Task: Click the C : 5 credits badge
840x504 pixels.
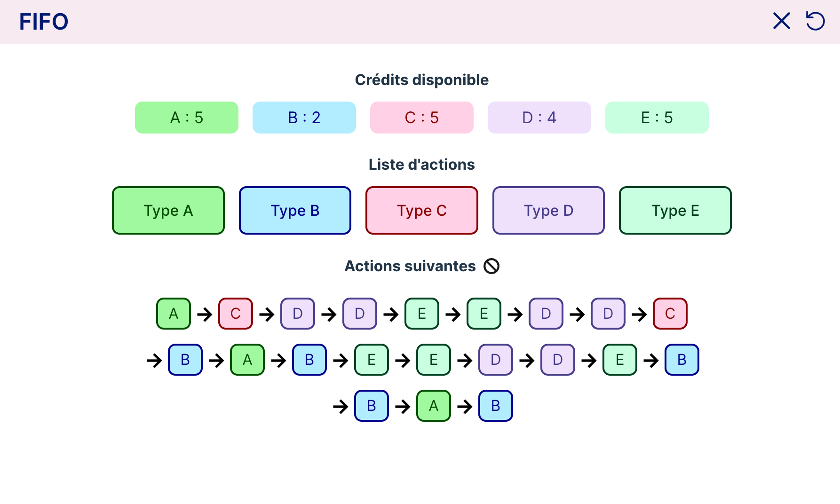Action: (422, 118)
